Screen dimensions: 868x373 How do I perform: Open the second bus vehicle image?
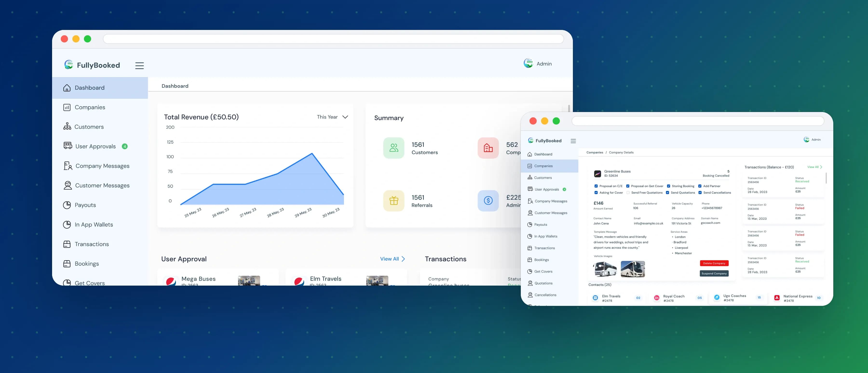coord(632,269)
